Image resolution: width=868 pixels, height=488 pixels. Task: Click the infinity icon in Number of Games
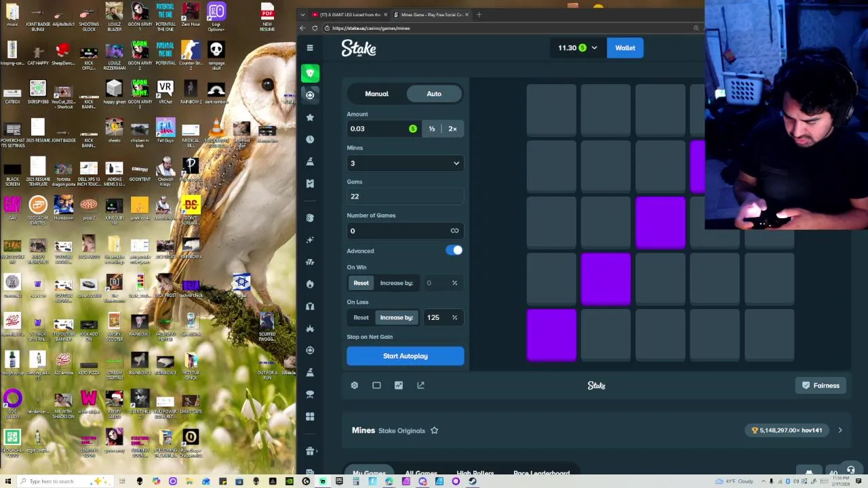coord(454,230)
